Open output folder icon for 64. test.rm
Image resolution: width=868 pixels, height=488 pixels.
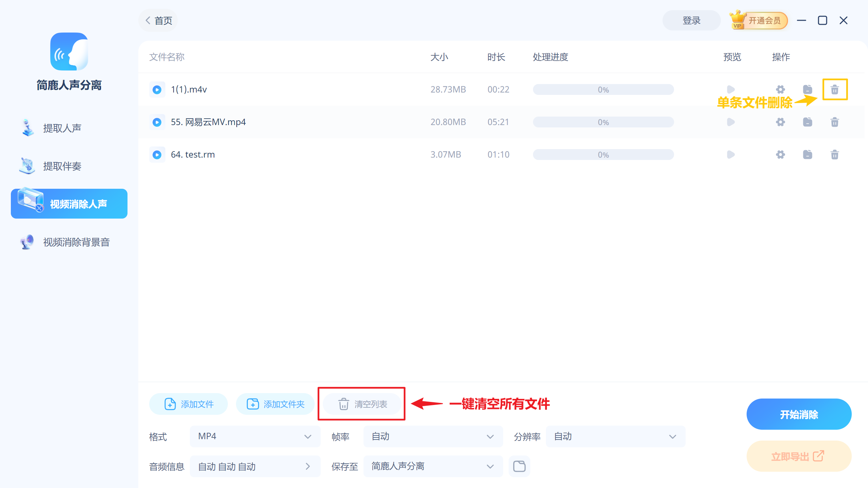807,155
